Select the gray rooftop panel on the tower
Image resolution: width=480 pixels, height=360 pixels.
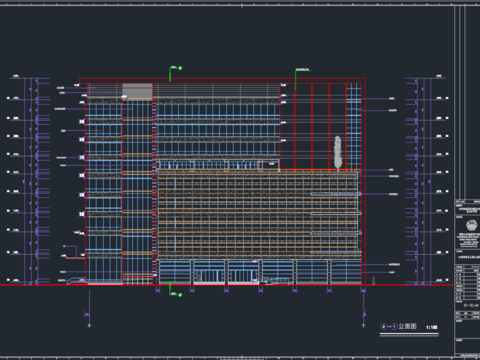coord(137,91)
